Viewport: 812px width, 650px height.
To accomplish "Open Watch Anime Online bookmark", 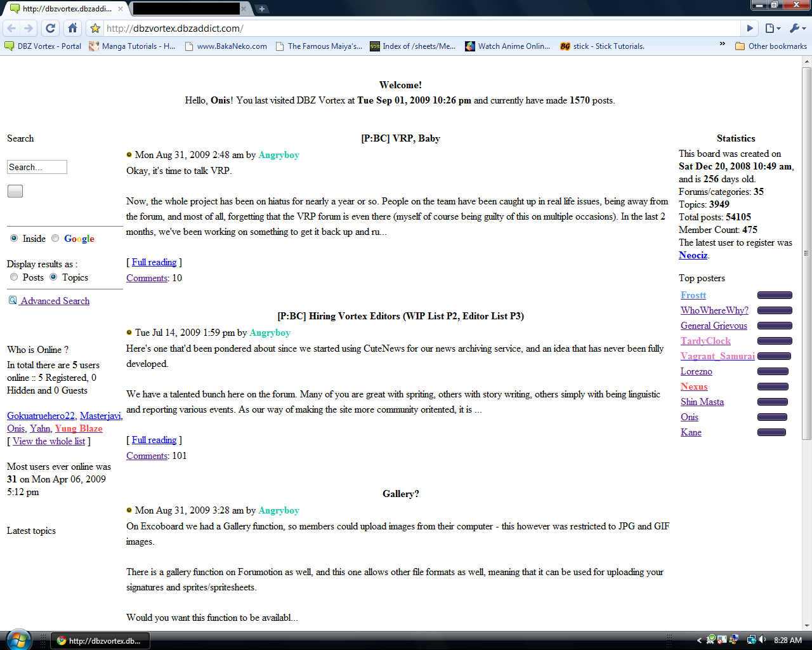I will 507,46.
